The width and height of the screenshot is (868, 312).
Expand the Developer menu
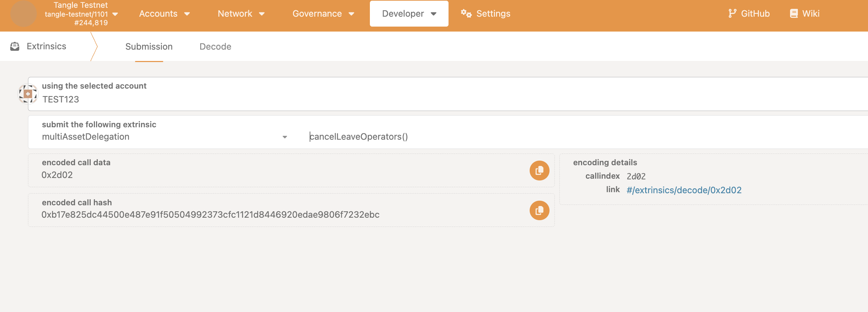[409, 13]
